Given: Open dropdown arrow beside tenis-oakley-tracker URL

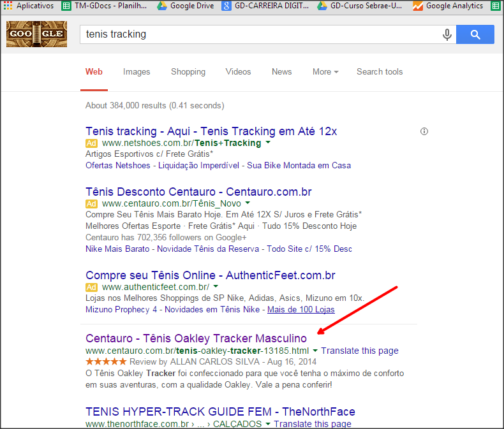Looking at the screenshot, I should [x=315, y=351].
